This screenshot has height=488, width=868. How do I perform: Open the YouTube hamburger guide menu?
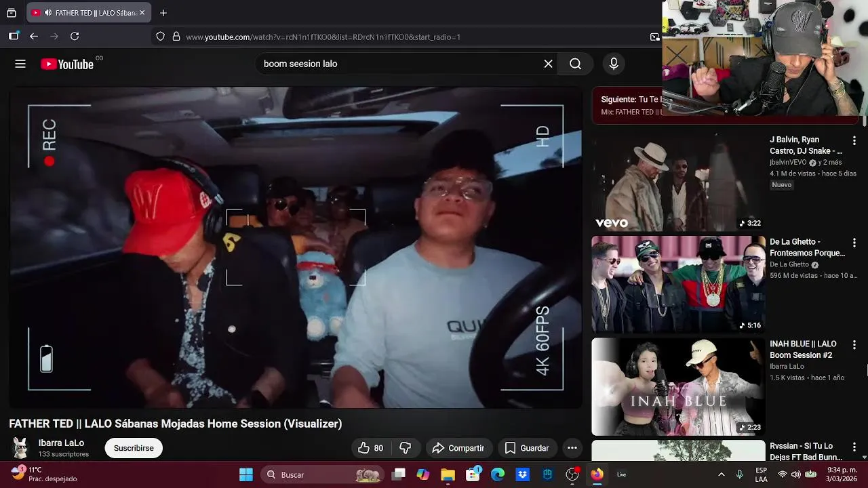20,64
